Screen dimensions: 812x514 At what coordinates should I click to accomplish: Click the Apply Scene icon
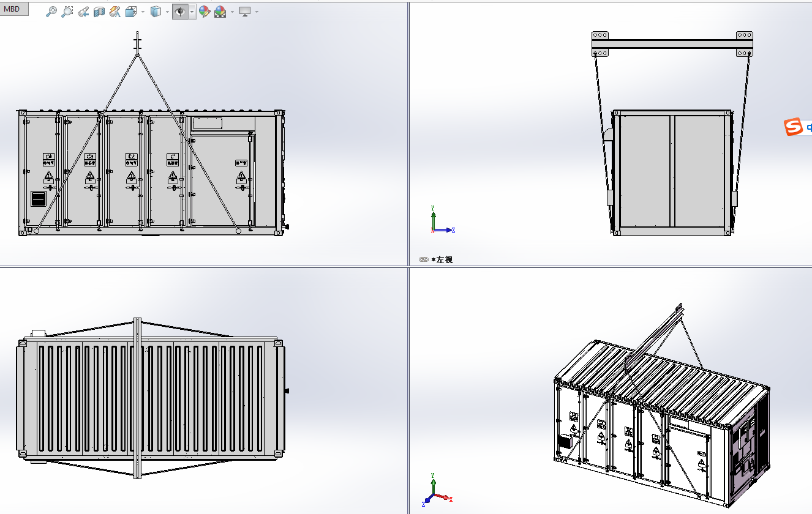(x=220, y=12)
